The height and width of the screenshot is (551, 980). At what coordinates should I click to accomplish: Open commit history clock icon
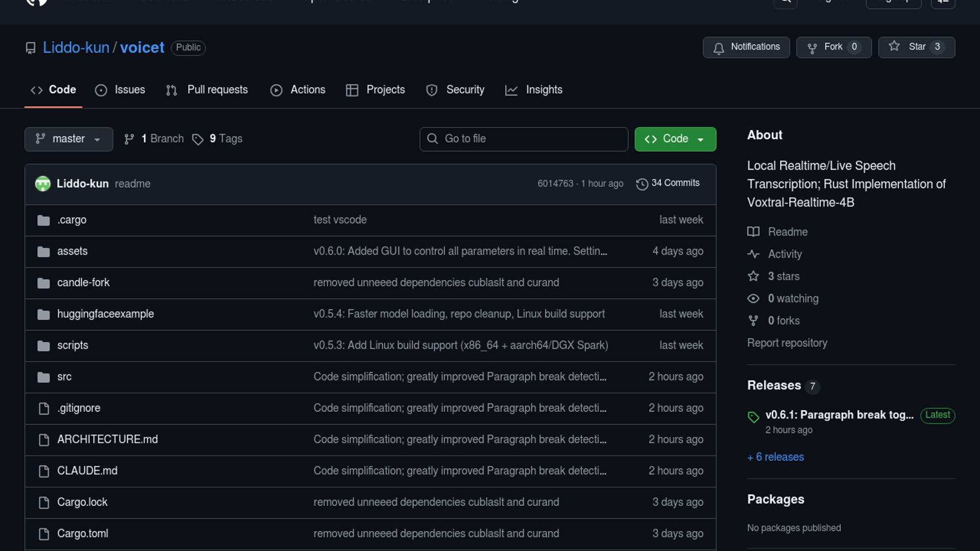coord(642,184)
